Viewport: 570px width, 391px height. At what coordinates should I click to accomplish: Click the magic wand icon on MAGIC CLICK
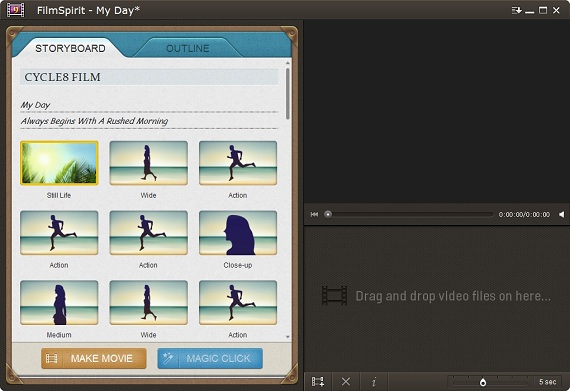168,358
